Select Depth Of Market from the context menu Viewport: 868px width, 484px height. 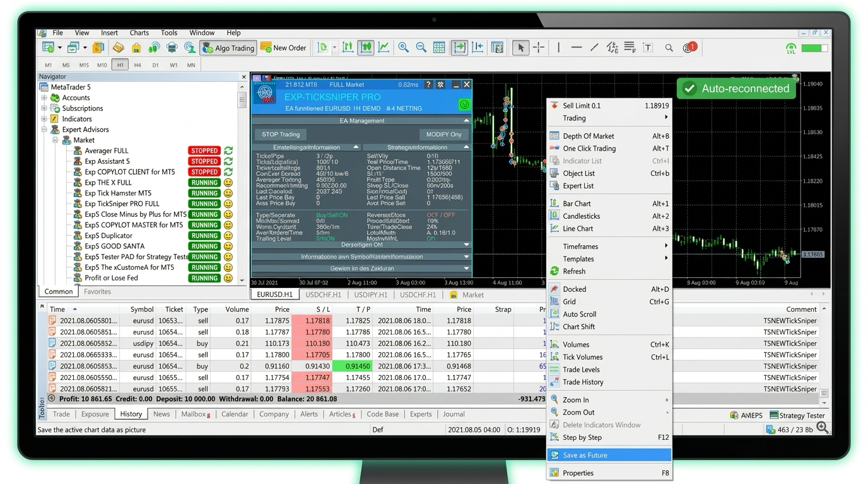609,136
